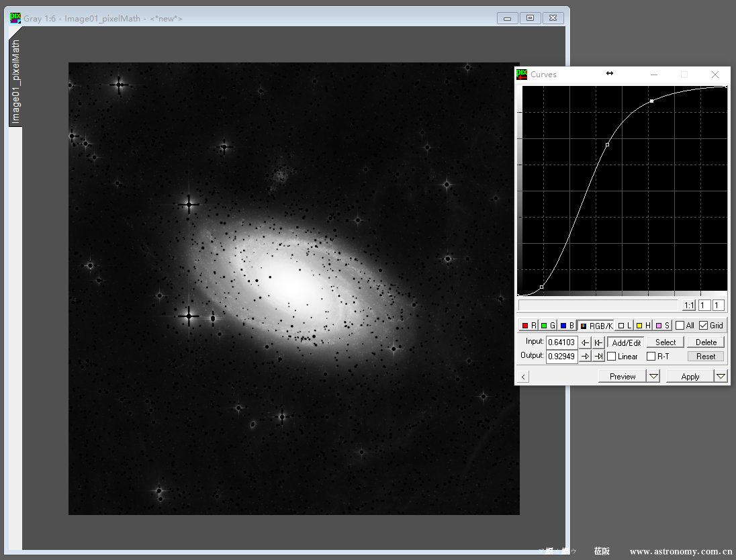
Task: Toggle the R-T real-time checkbox
Action: pos(651,357)
